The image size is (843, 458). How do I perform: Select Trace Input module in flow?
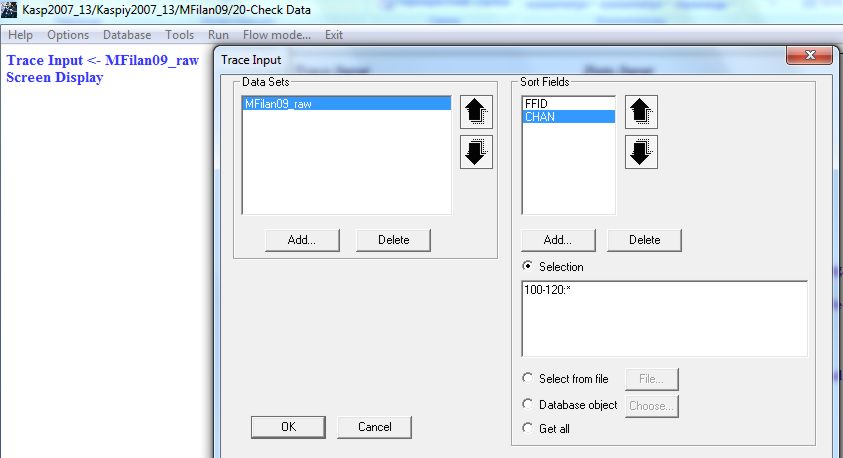103,60
